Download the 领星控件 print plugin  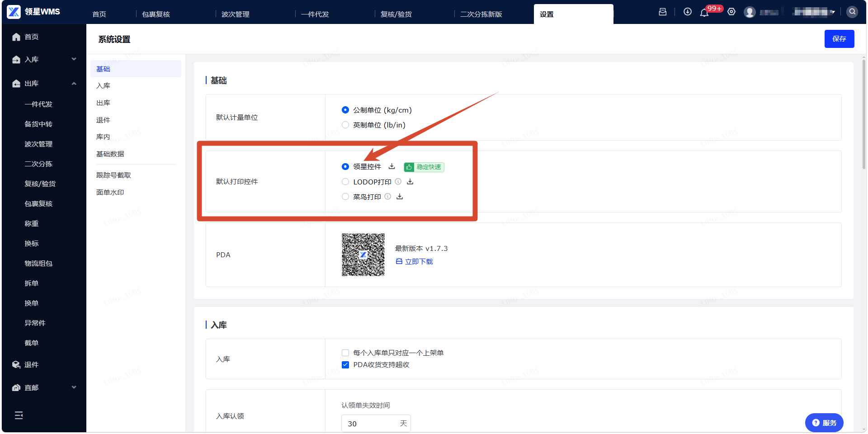pos(392,167)
